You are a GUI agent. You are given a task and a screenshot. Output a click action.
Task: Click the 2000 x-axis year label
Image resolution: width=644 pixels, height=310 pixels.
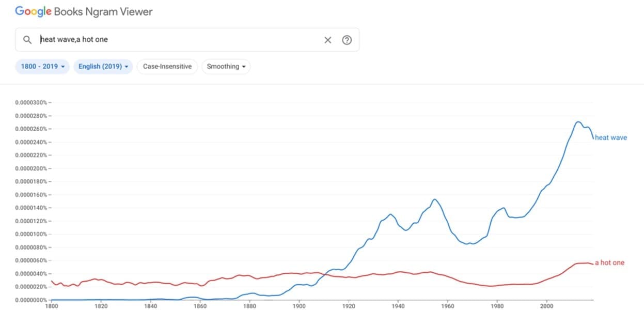coord(547,306)
